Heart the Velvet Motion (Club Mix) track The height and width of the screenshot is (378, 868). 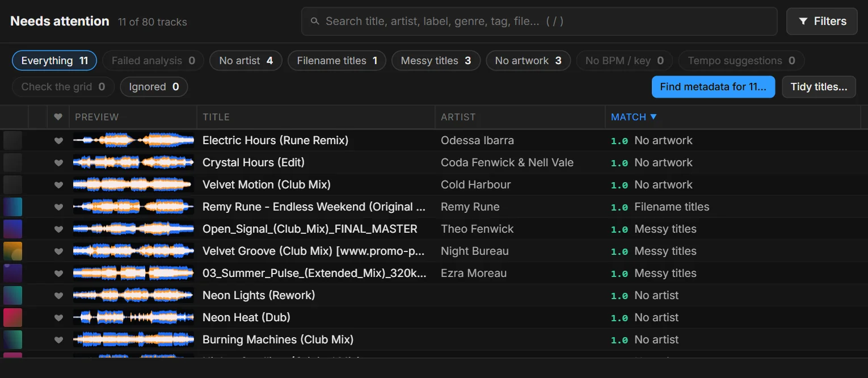58,185
